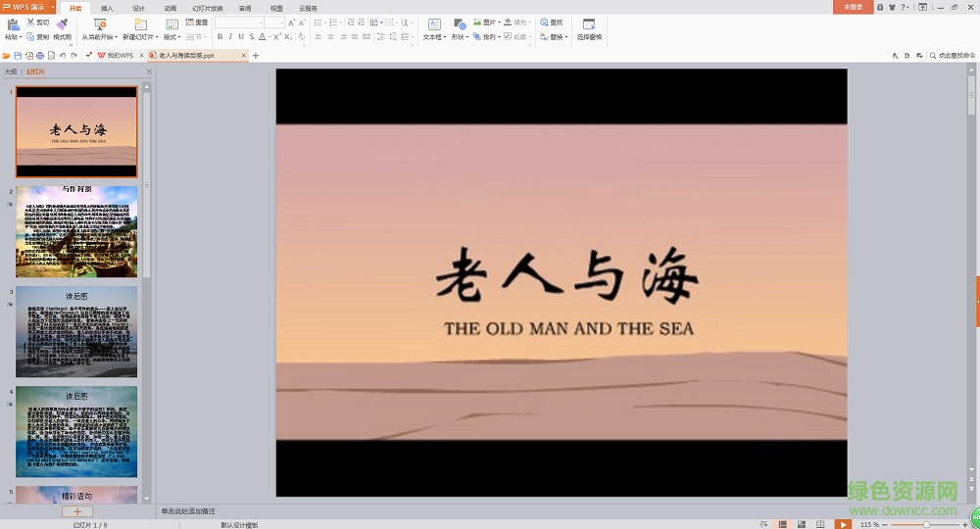Click the Cut (剪切) scissors icon
Viewport: 980px width, 529px height.
coord(30,22)
